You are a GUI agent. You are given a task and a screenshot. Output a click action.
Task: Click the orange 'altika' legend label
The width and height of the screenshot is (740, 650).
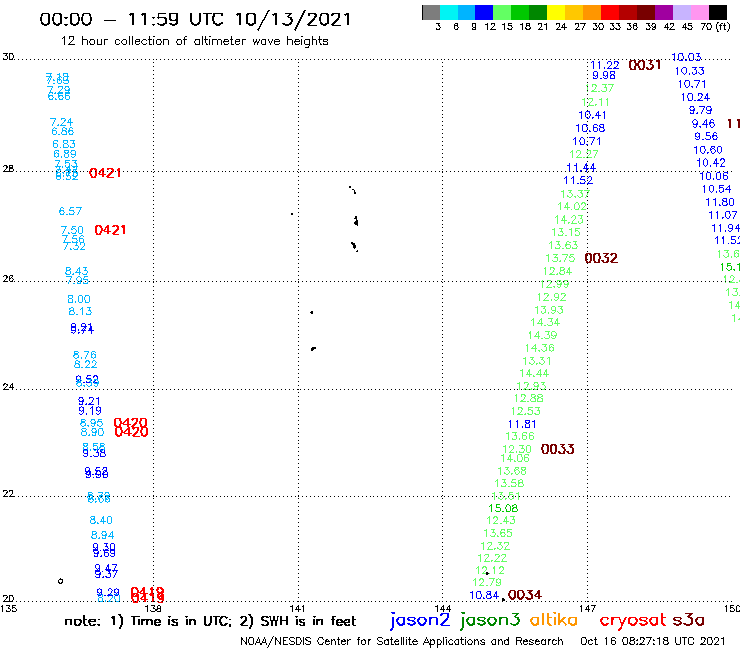pos(554,620)
